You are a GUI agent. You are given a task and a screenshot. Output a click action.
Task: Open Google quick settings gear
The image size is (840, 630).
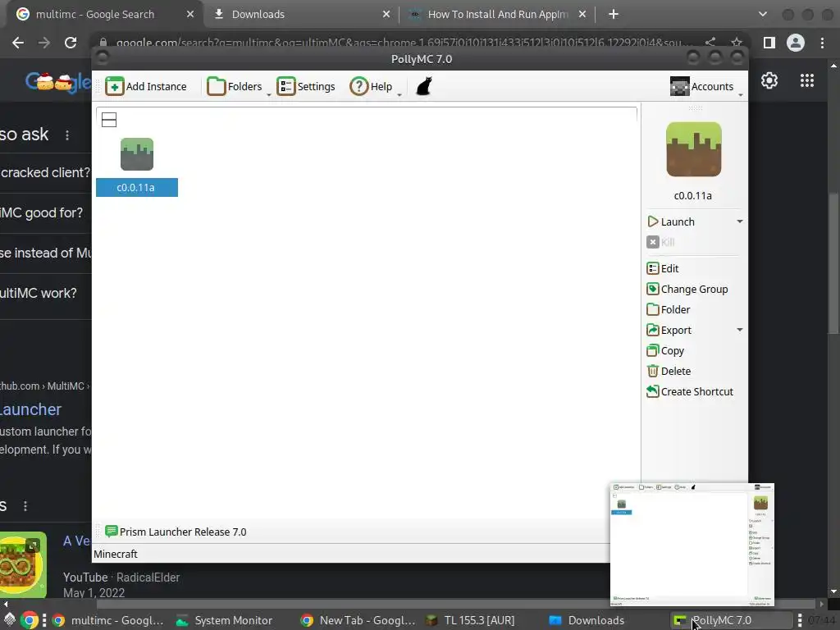click(769, 80)
